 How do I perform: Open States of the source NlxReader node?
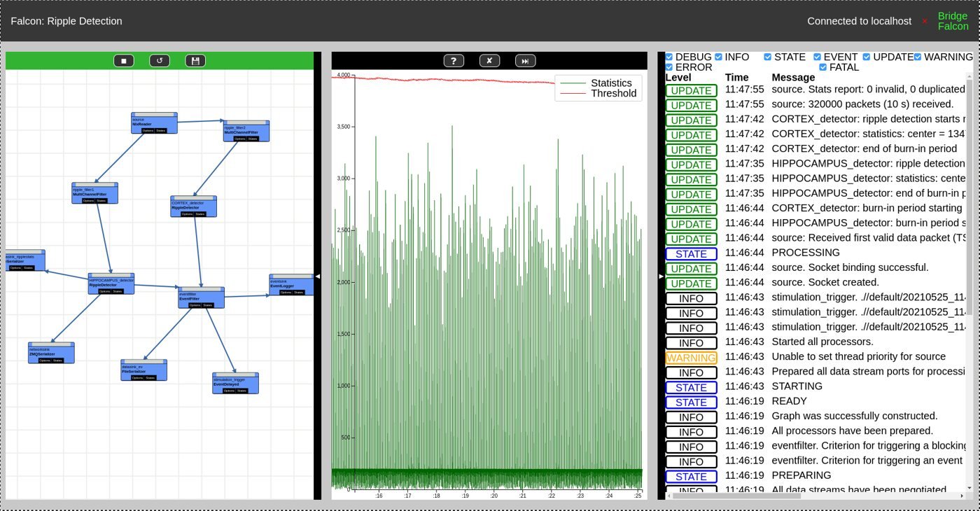pyautogui.click(x=161, y=130)
